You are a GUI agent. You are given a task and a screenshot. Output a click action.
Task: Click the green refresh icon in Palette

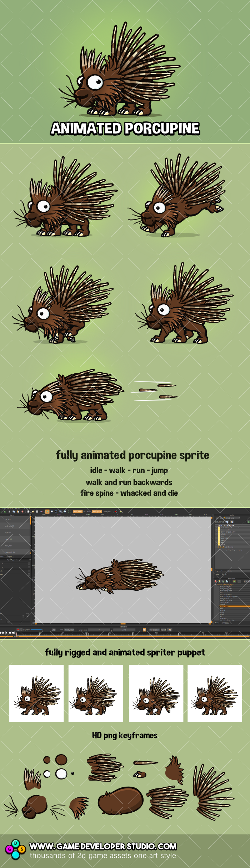coord(249,522)
